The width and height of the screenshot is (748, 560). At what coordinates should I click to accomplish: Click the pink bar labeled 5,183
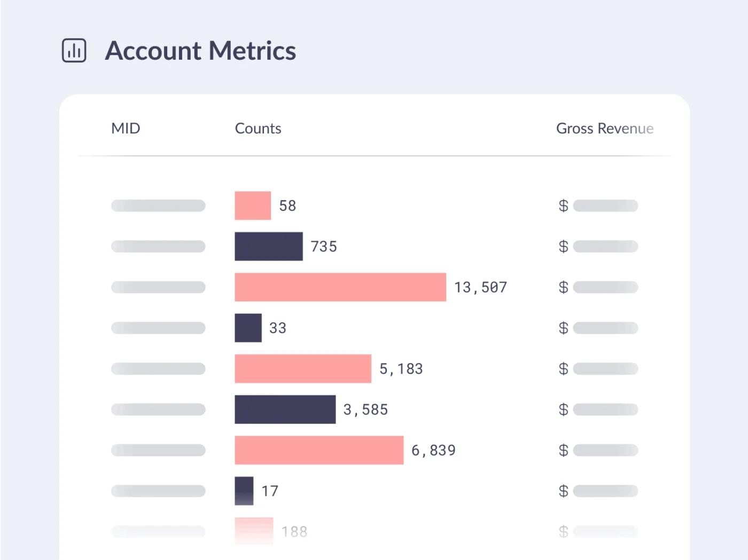(303, 368)
